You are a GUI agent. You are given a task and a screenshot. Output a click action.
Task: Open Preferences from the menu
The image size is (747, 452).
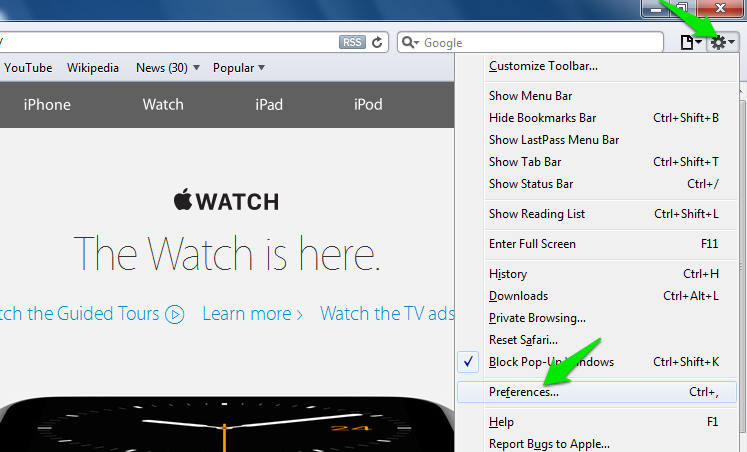[524, 392]
